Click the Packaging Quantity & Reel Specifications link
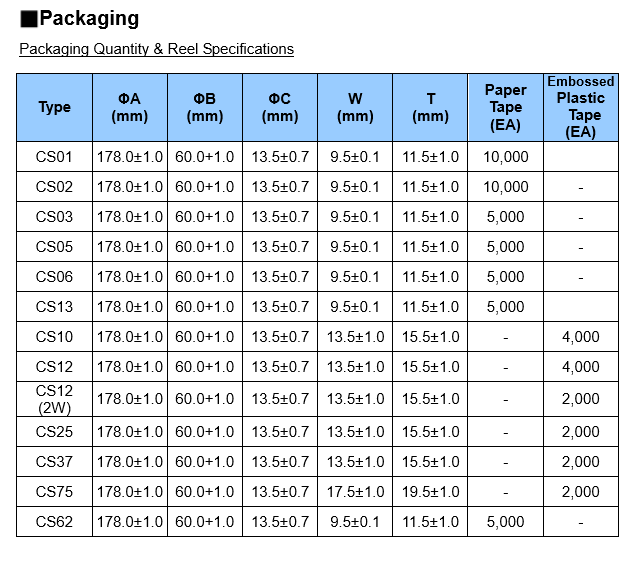This screenshot has width=640, height=569. (156, 49)
